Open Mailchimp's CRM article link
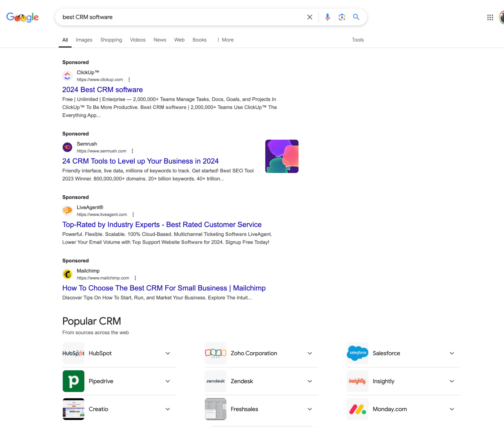 pos(164,288)
